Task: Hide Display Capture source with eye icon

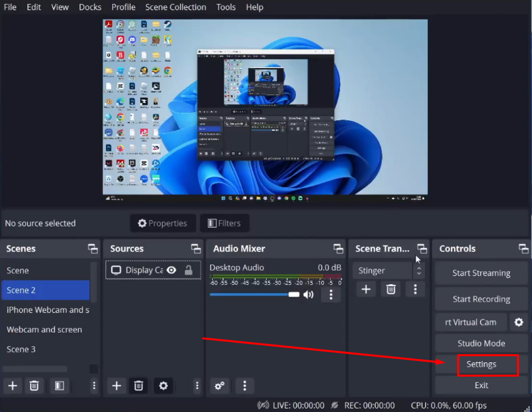Action: tap(171, 270)
